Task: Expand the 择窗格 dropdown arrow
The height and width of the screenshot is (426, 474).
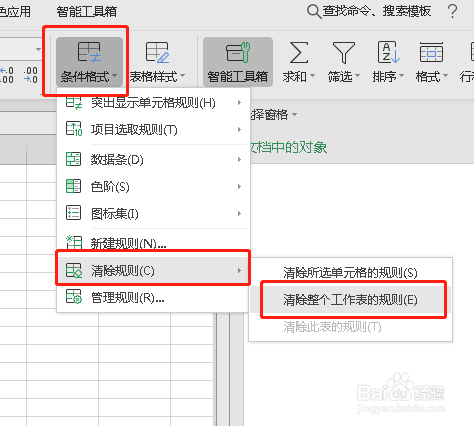Action: pos(294,115)
